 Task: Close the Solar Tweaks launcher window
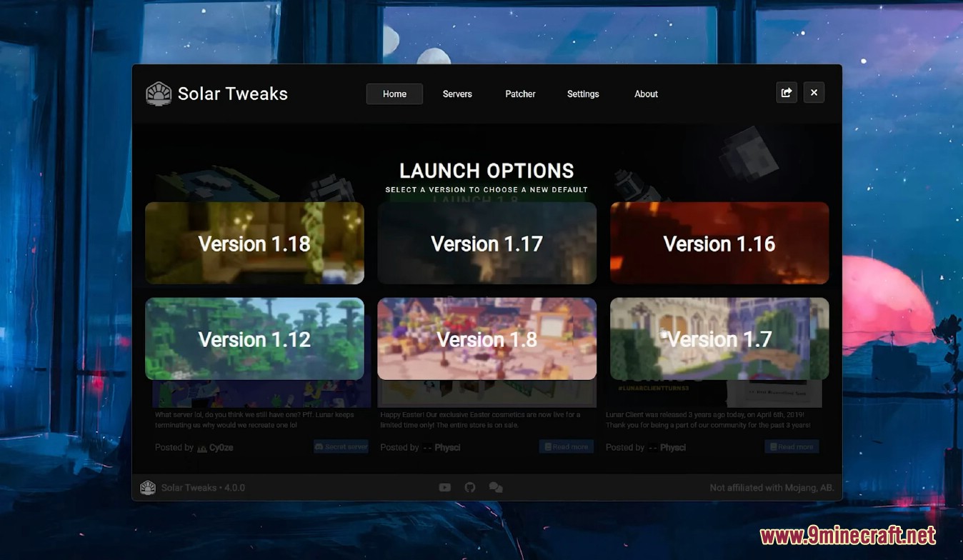point(814,92)
